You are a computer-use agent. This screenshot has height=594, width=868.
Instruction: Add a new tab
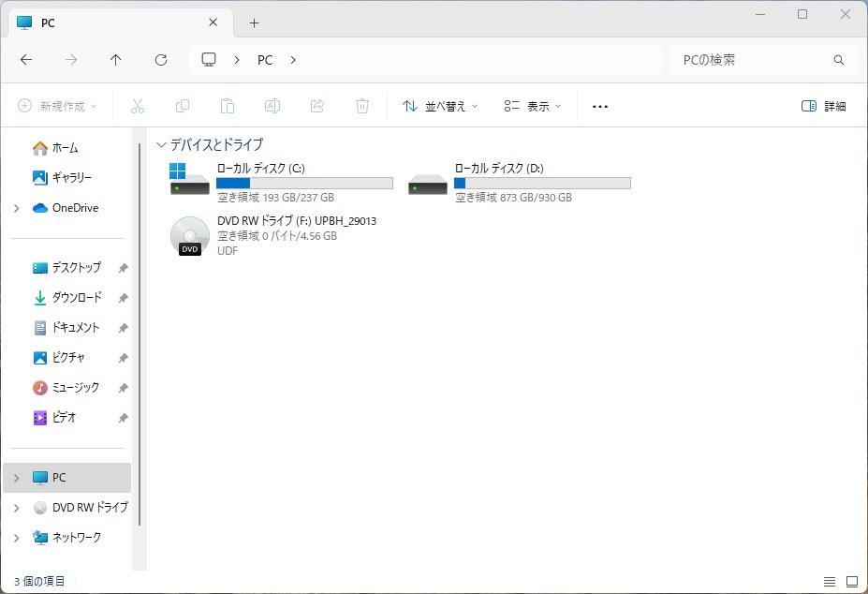coord(254,22)
